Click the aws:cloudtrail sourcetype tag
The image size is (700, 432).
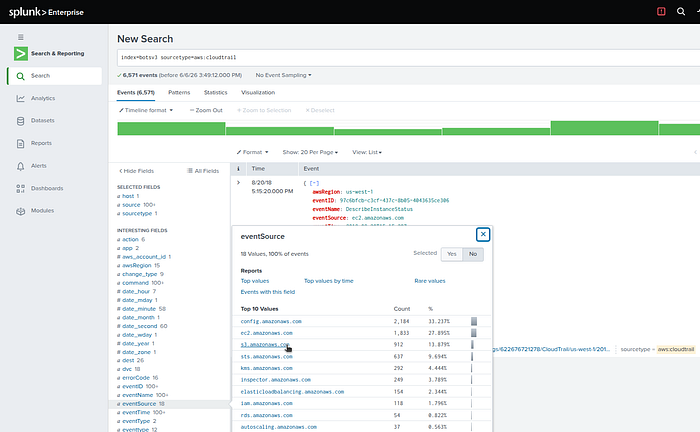(676, 349)
